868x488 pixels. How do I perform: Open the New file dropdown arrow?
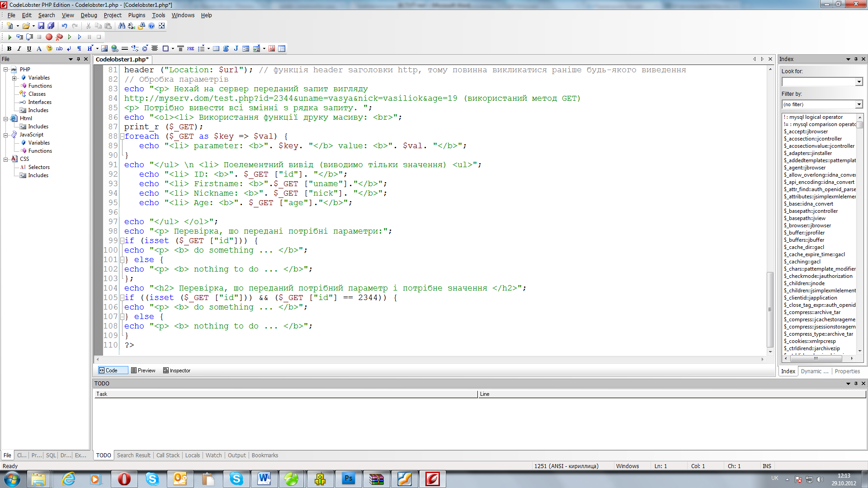click(18, 26)
